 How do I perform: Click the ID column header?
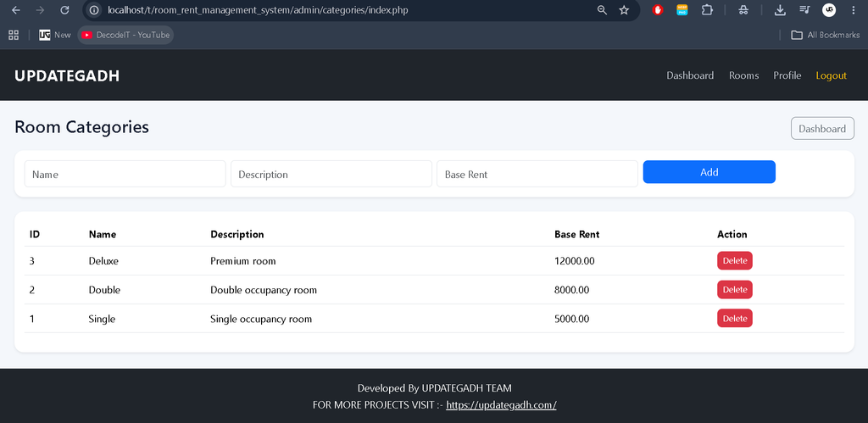(34, 234)
